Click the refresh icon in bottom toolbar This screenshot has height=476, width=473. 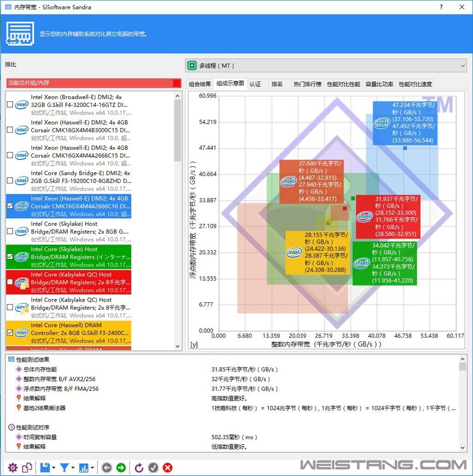pyautogui.click(x=139, y=467)
